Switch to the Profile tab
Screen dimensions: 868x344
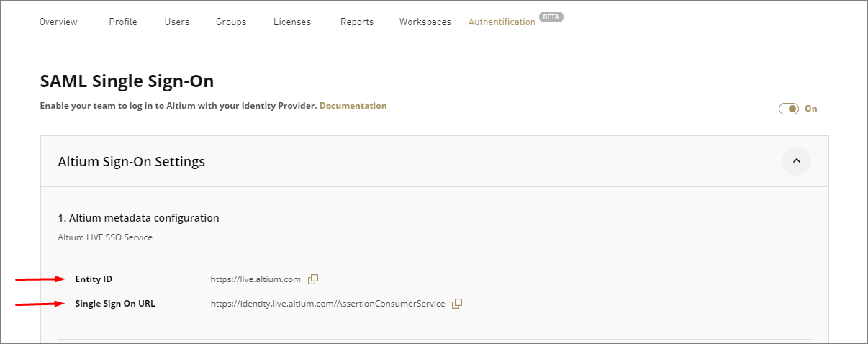(x=123, y=22)
